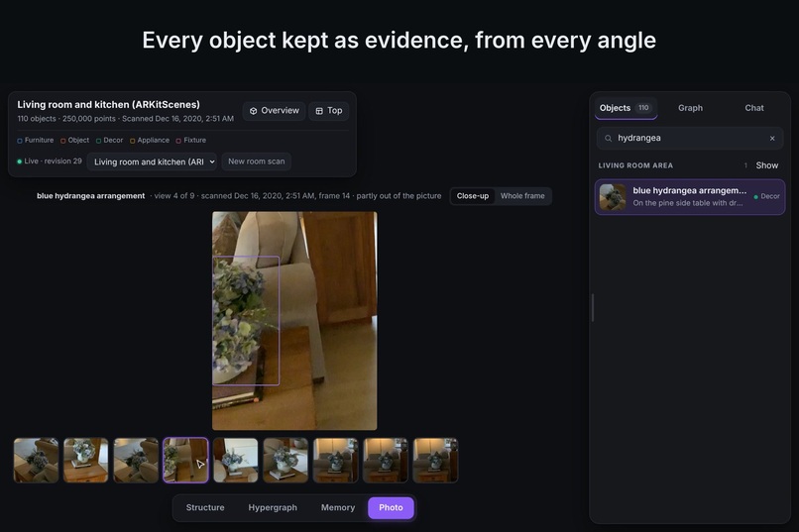Screen dimensions: 799x532
Task: Click the search magnifier icon
Action: click(608, 138)
